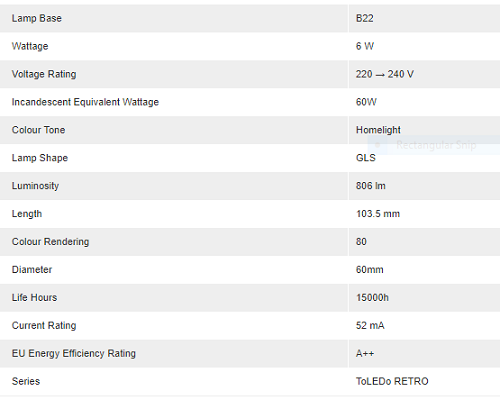Select the 220 → 240 V value
Screen dimensions: 500x400
385,74
